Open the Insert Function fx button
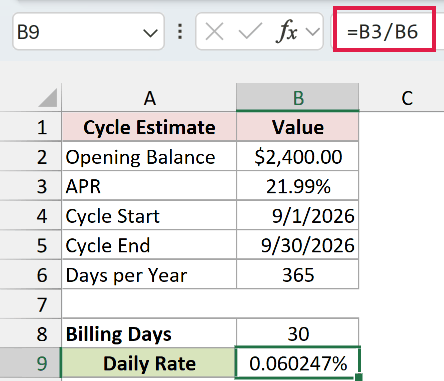 click(x=286, y=32)
